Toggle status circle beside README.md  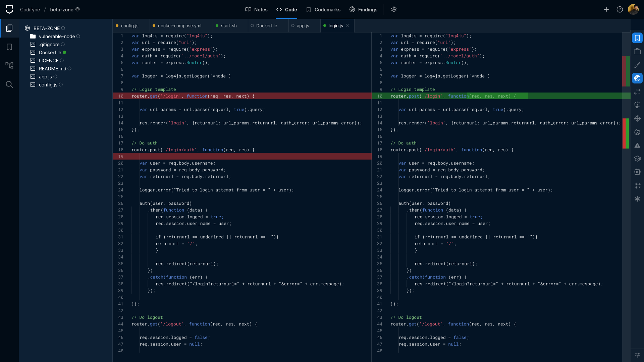(x=69, y=68)
